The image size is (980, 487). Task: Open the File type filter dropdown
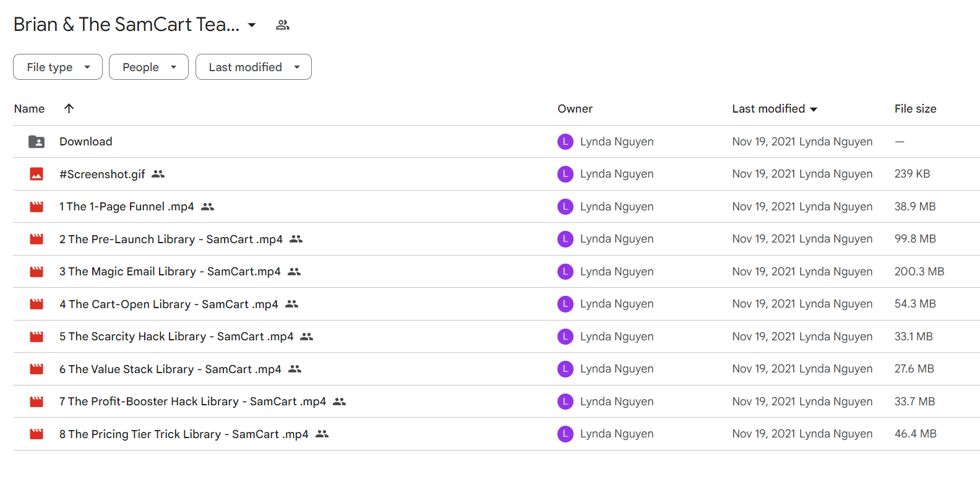58,67
